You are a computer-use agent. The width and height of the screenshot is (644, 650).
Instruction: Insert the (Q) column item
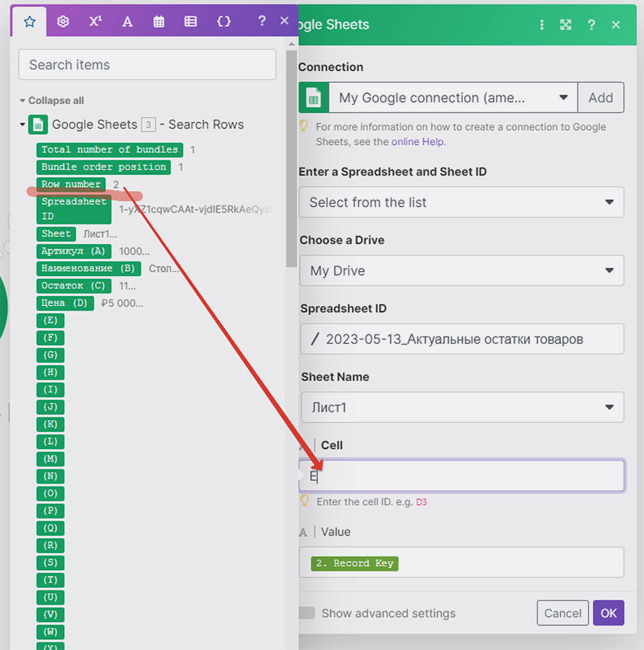[x=50, y=528]
